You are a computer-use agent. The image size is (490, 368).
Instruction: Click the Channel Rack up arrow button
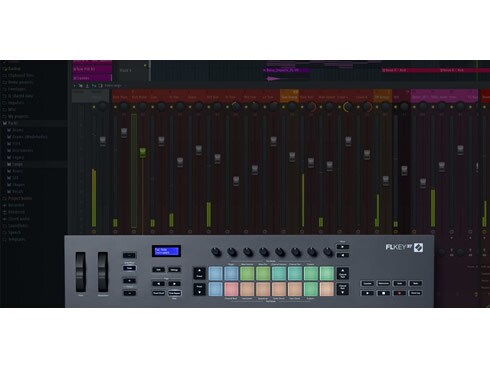pos(342,273)
